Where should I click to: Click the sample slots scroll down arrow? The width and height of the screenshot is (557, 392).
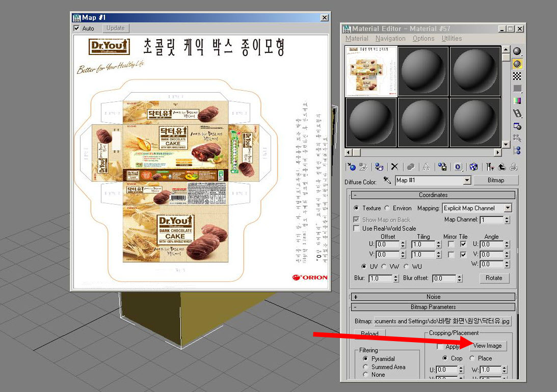click(506, 144)
